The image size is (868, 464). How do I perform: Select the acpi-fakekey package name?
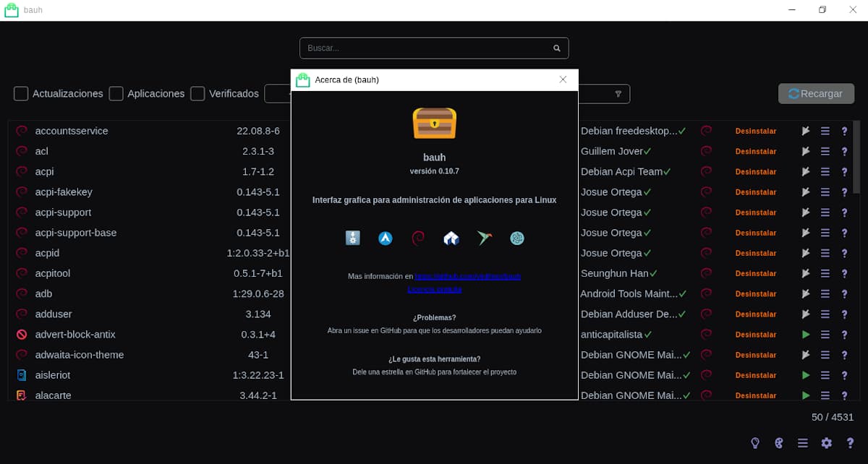click(x=64, y=192)
